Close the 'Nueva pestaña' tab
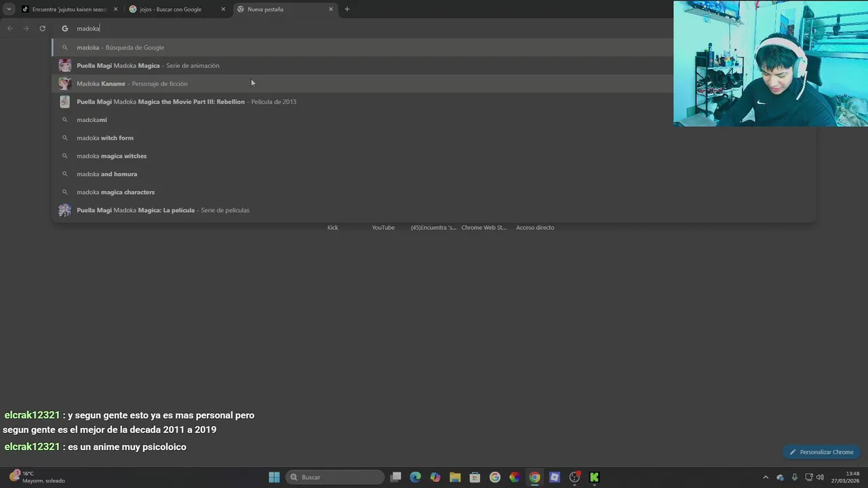This screenshot has height=488, width=868. (x=331, y=9)
